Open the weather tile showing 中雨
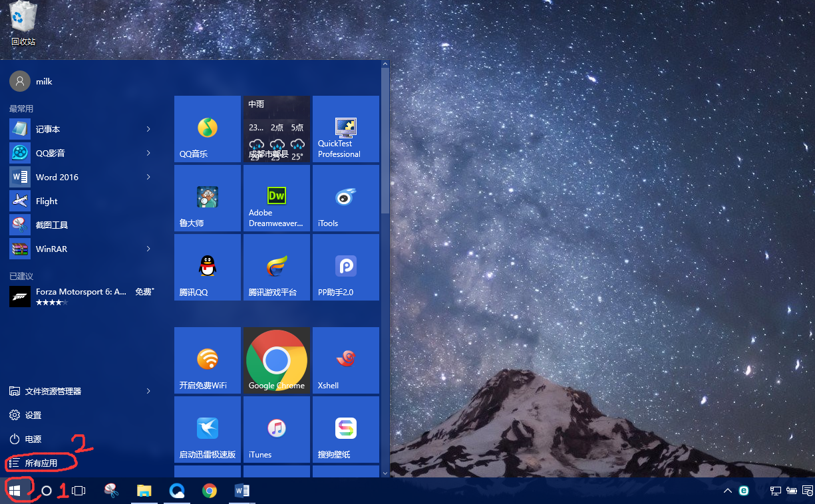 click(277, 129)
